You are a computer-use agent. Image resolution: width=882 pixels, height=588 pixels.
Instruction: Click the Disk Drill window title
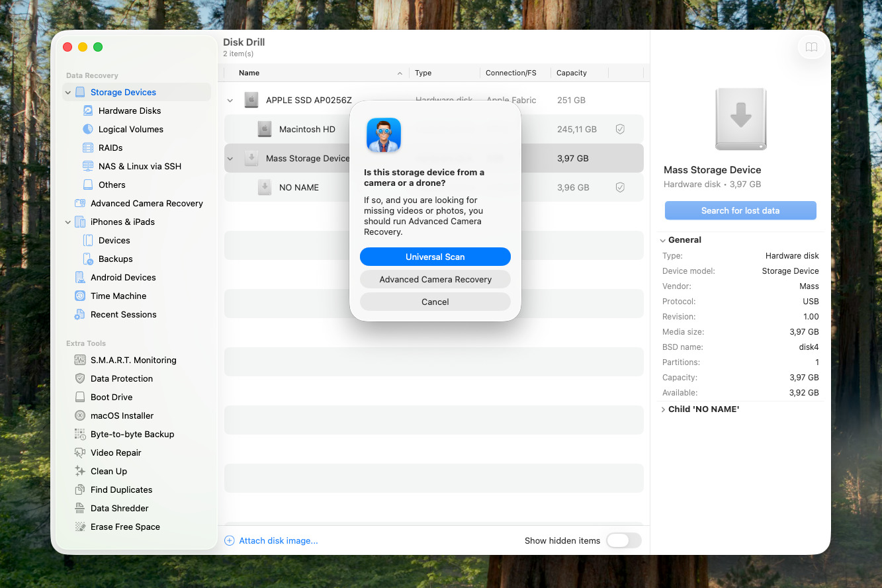tap(244, 42)
